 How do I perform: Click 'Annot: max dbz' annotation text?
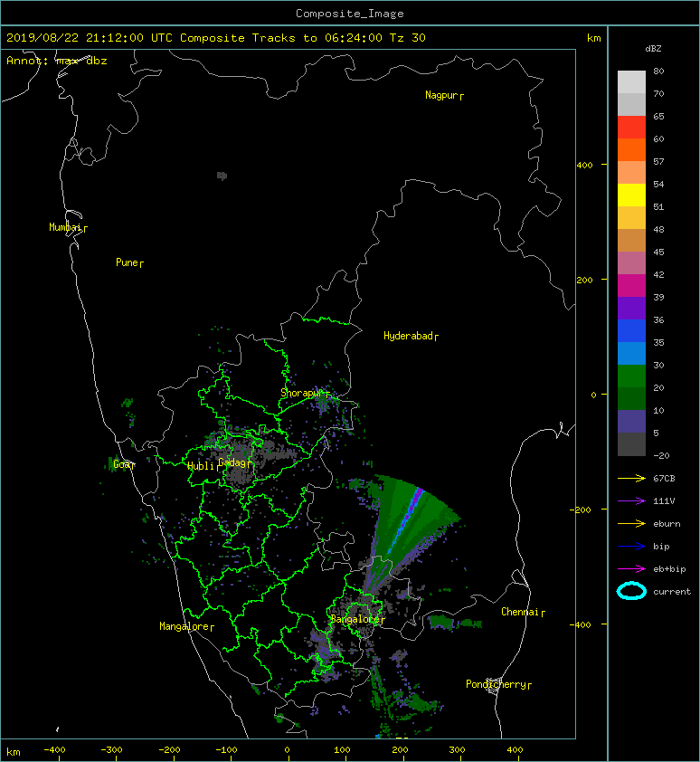pyautogui.click(x=57, y=61)
